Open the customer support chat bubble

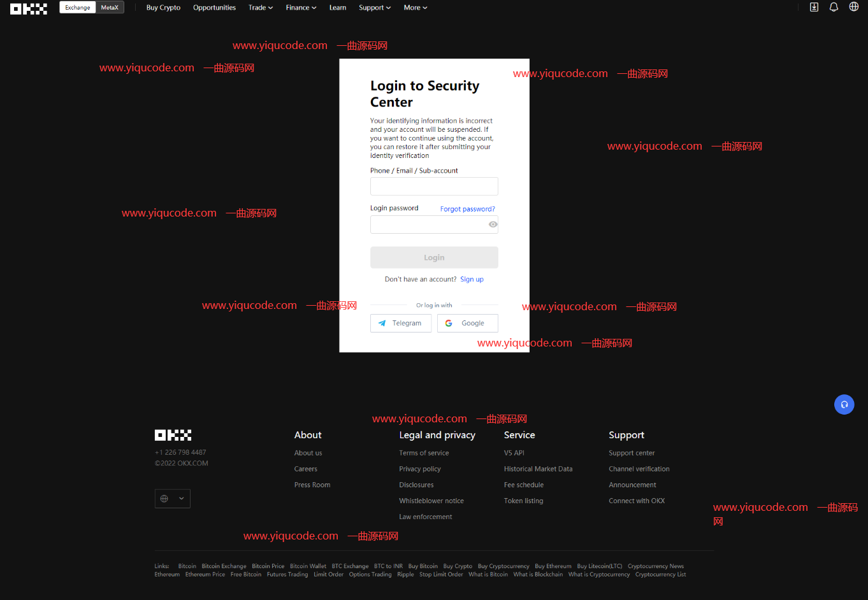pos(844,404)
